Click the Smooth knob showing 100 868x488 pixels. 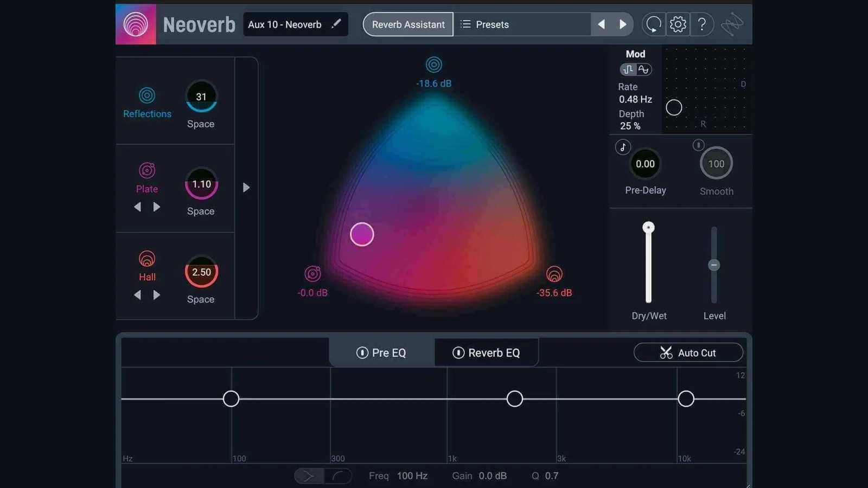pos(716,163)
